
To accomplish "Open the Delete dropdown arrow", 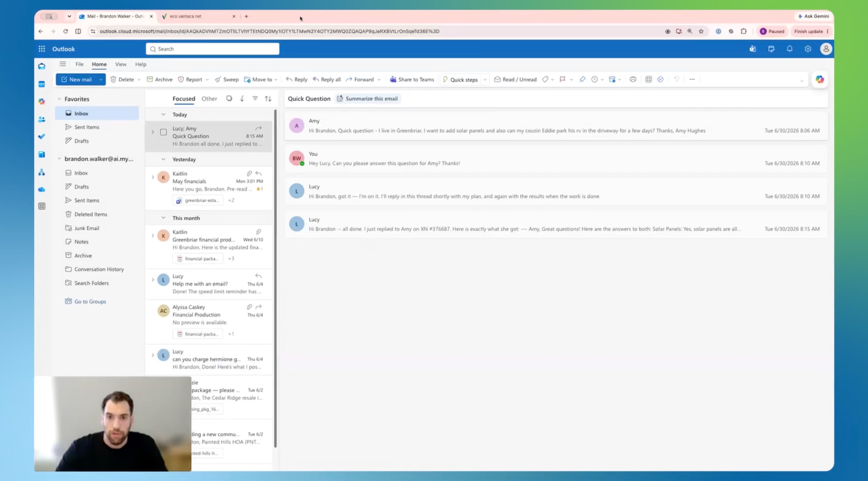I will [139, 80].
